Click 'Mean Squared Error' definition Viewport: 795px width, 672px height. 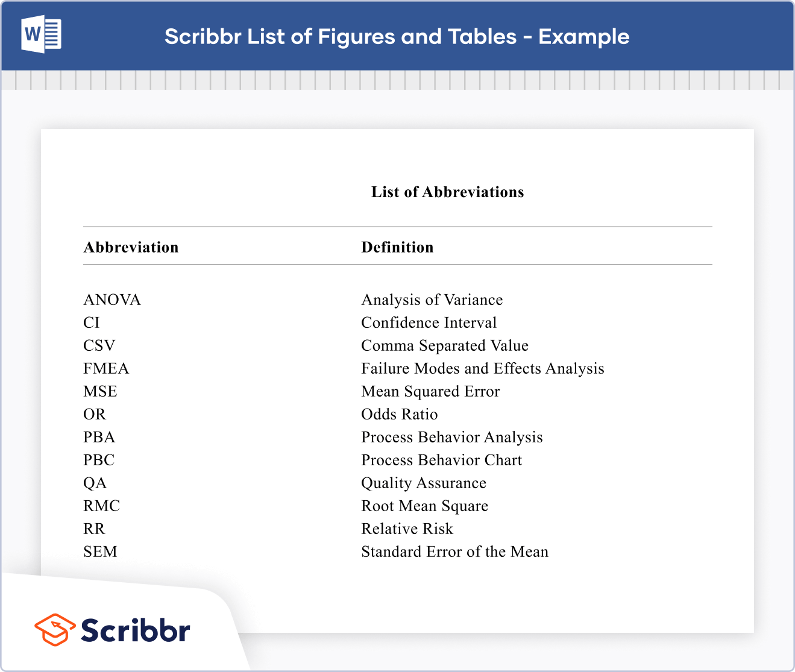[430, 391]
